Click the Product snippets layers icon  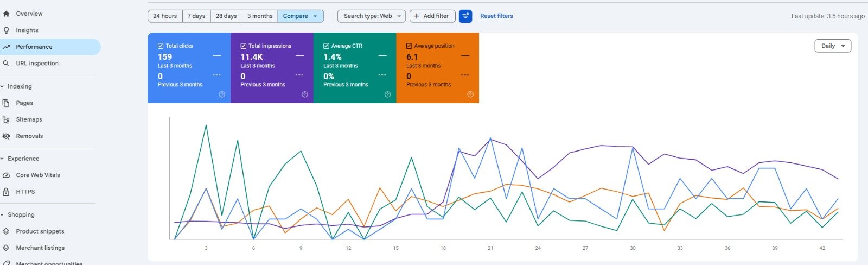[x=6, y=231]
